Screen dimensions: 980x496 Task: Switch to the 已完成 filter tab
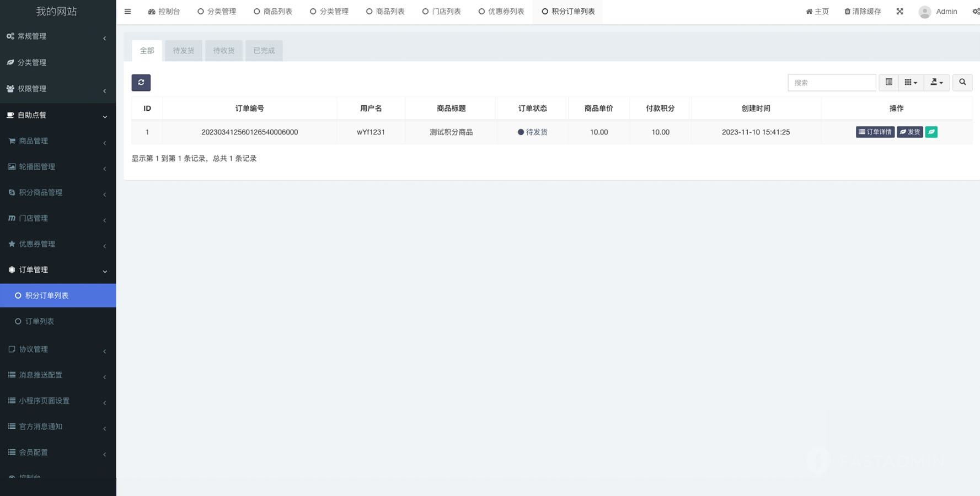coord(264,51)
